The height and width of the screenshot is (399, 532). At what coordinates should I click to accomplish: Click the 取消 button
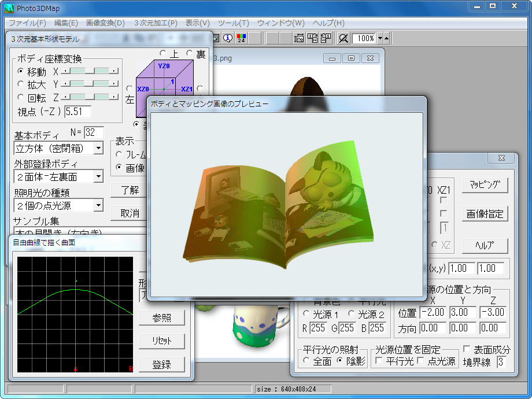(x=130, y=213)
